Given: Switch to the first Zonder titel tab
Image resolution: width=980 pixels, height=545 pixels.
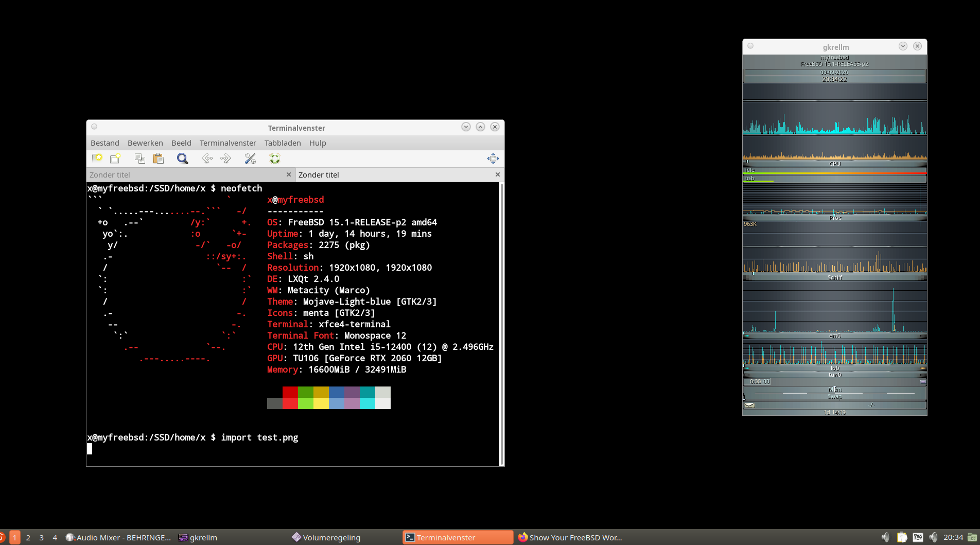Looking at the screenshot, I should (x=190, y=175).
